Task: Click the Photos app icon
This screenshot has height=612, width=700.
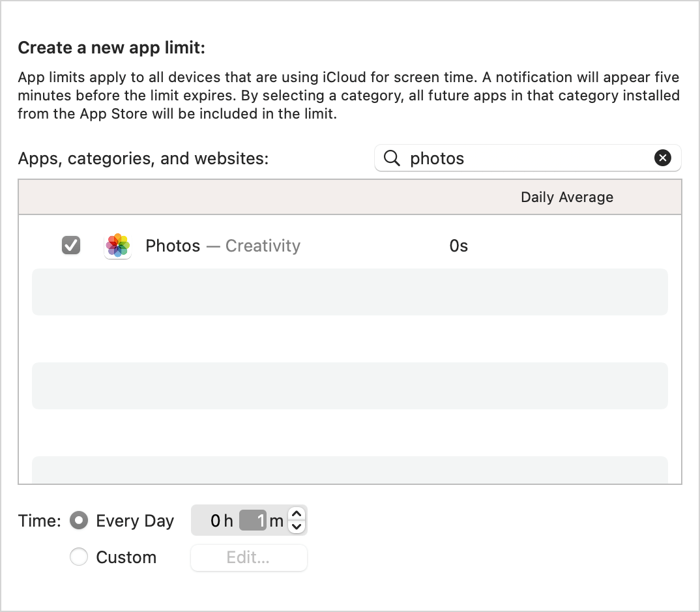Action: pos(117,245)
